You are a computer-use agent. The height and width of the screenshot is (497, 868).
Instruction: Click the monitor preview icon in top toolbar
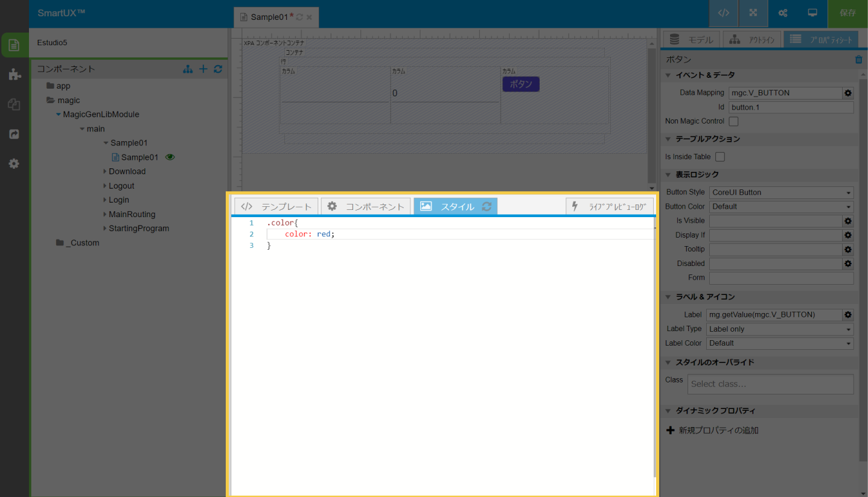tap(812, 13)
